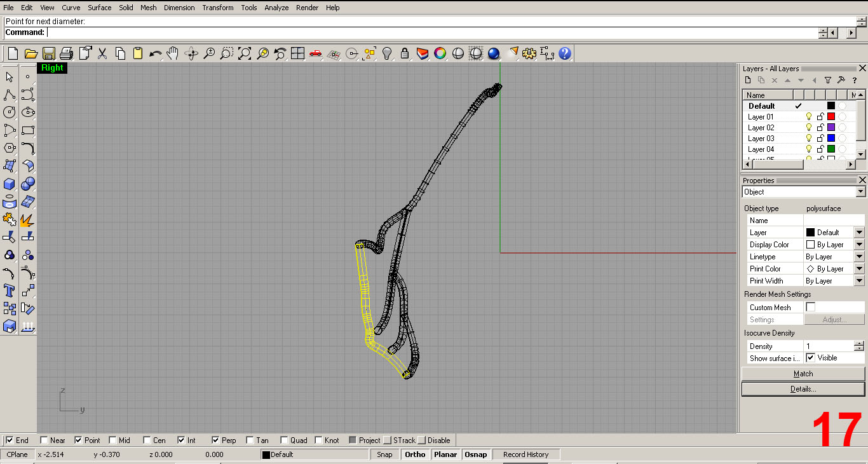This screenshot has height=464, width=868.
Task: Click the four-viewport layout icon
Action: pos(297,54)
